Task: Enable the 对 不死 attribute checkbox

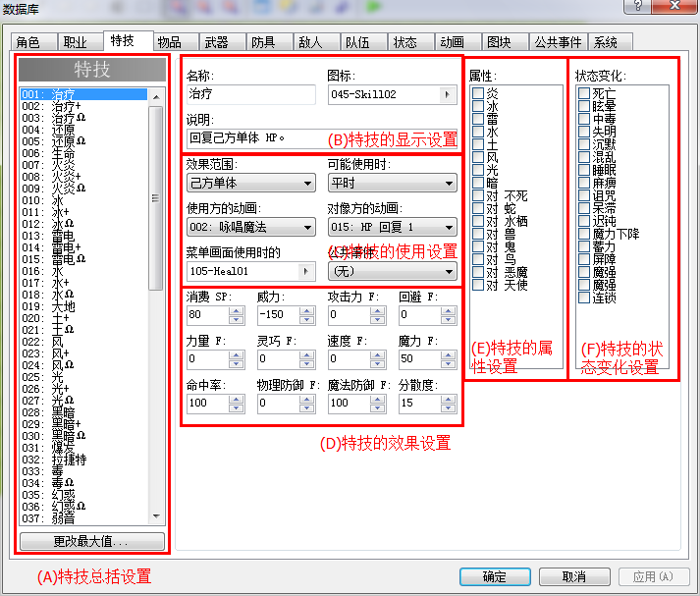Action: [478, 195]
